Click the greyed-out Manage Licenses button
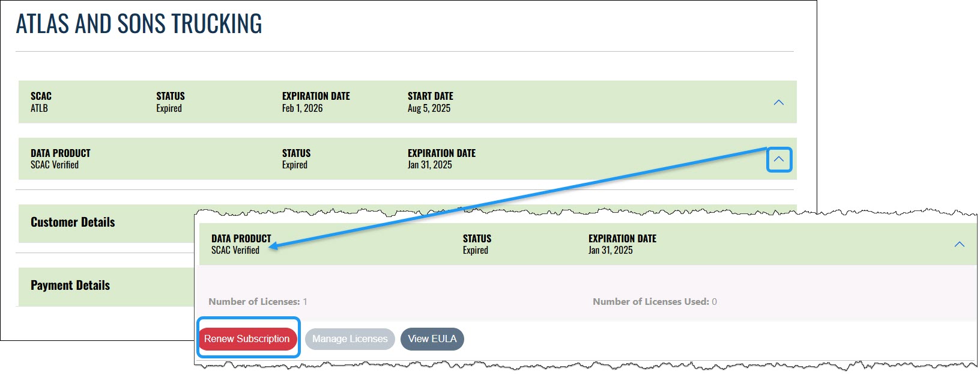The height and width of the screenshot is (374, 980). 349,339
